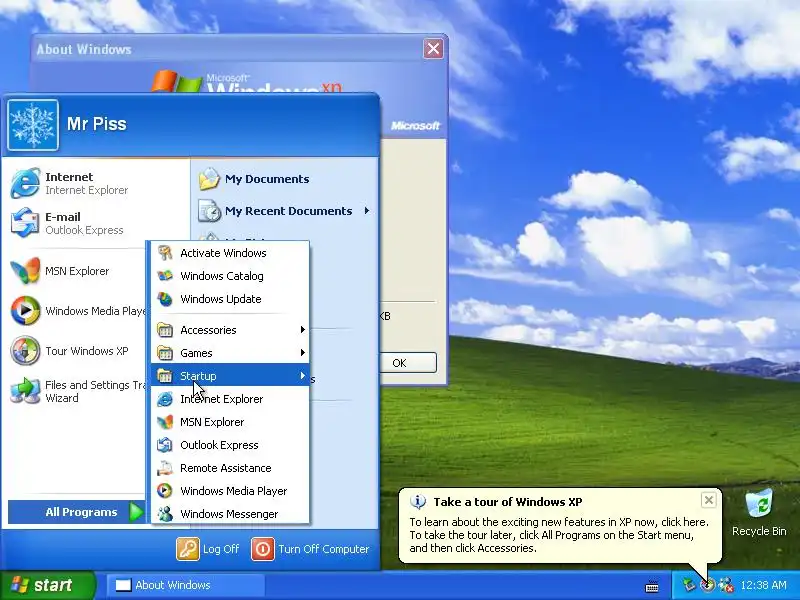This screenshot has height=600, width=800.
Task: Choose Remote Assistance from All Programs
Action: click(x=230, y=467)
